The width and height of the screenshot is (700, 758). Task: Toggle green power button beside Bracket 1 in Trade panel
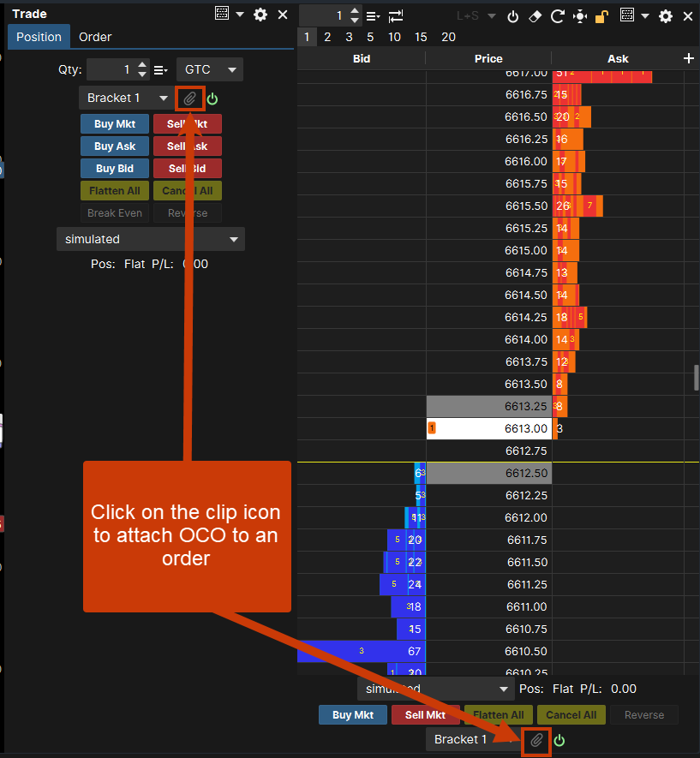coord(212,98)
